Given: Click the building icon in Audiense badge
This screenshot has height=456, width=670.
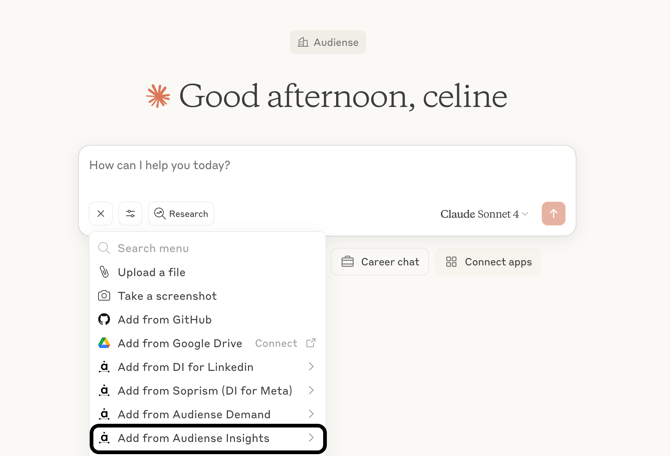Looking at the screenshot, I should pos(303,42).
